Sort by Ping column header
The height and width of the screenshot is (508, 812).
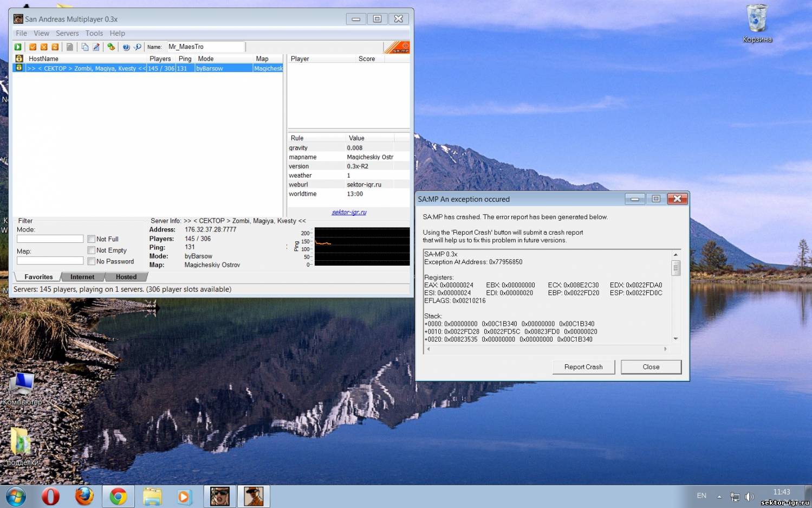[185, 59]
